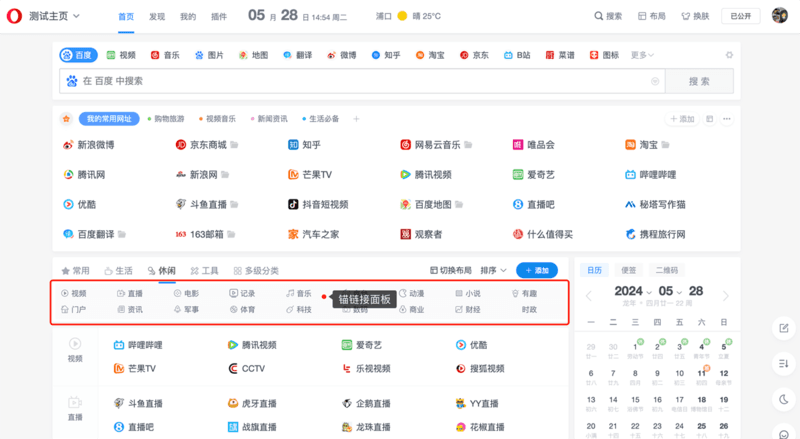The height and width of the screenshot is (439, 800).
Task: Select the B站 search engine
Action: [x=517, y=55]
